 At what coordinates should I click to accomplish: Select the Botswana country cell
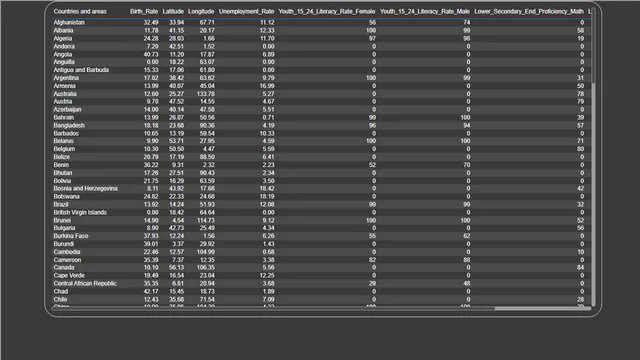(x=66, y=197)
